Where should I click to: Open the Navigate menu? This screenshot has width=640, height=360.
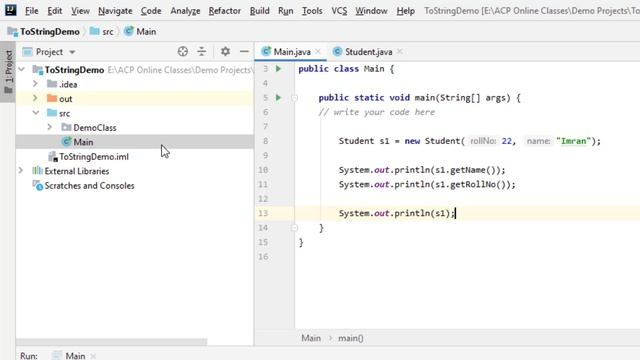[115, 11]
